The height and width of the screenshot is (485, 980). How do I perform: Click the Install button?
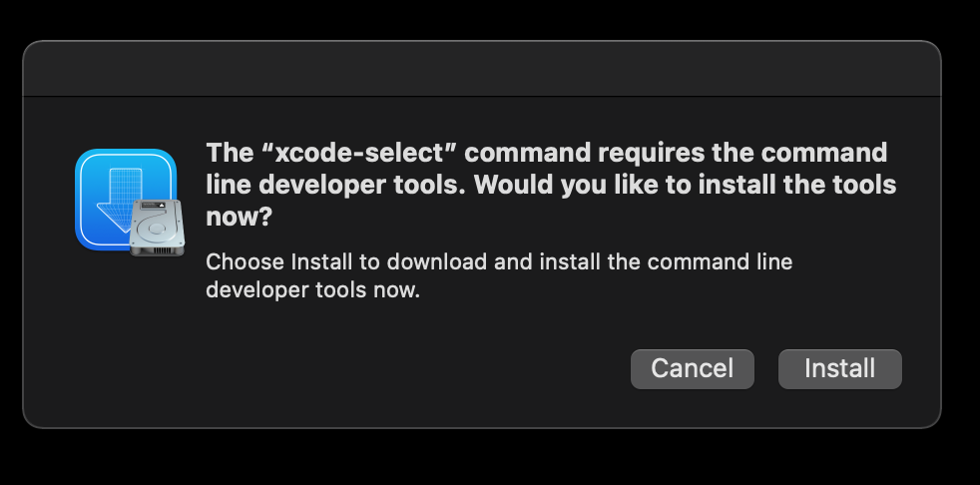point(839,369)
